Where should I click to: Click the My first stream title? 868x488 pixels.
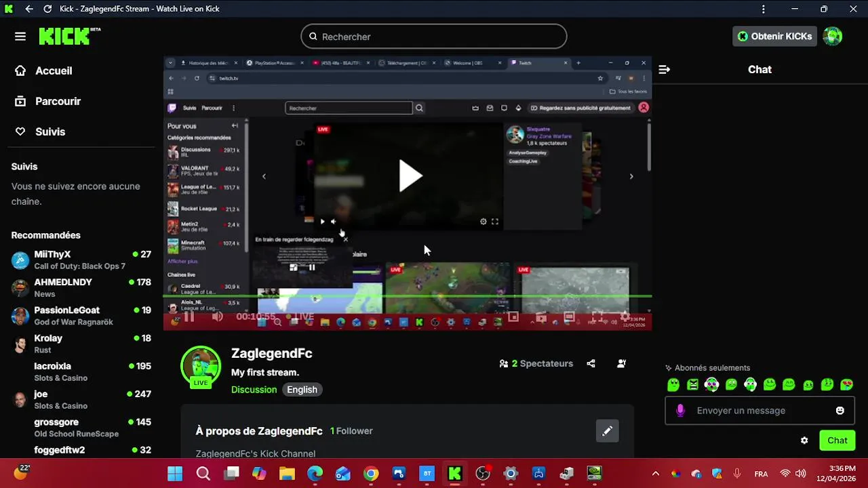coord(265,372)
